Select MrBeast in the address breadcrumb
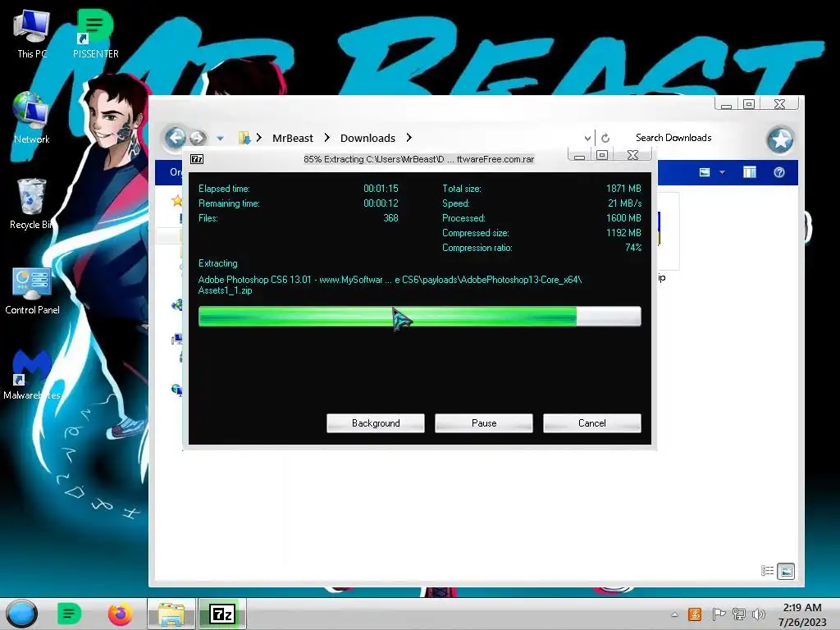 coord(293,138)
